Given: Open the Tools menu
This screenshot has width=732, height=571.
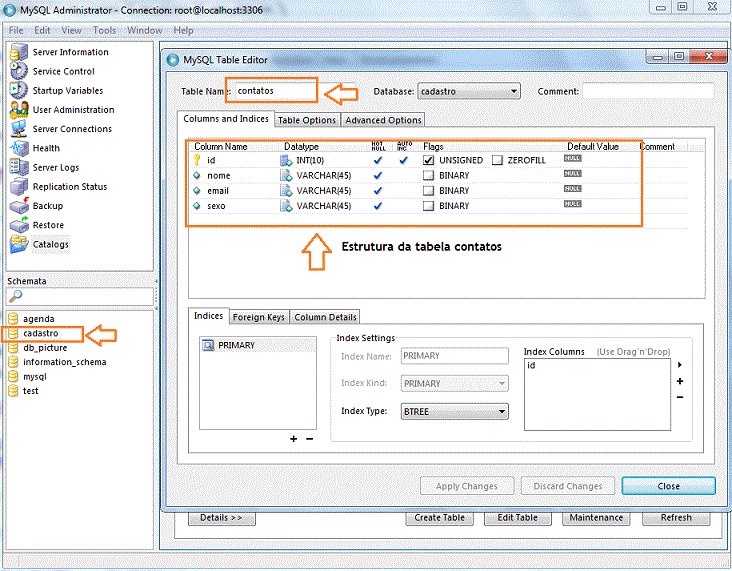Looking at the screenshot, I should pos(104,30).
